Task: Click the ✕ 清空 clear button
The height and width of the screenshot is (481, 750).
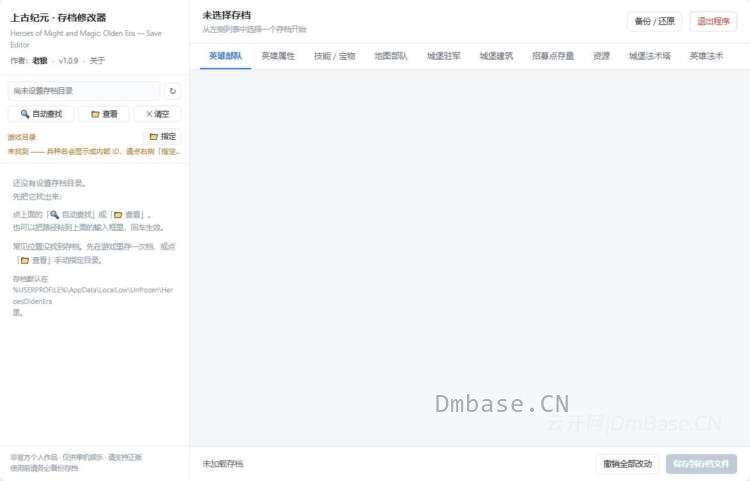Action: tap(157, 114)
